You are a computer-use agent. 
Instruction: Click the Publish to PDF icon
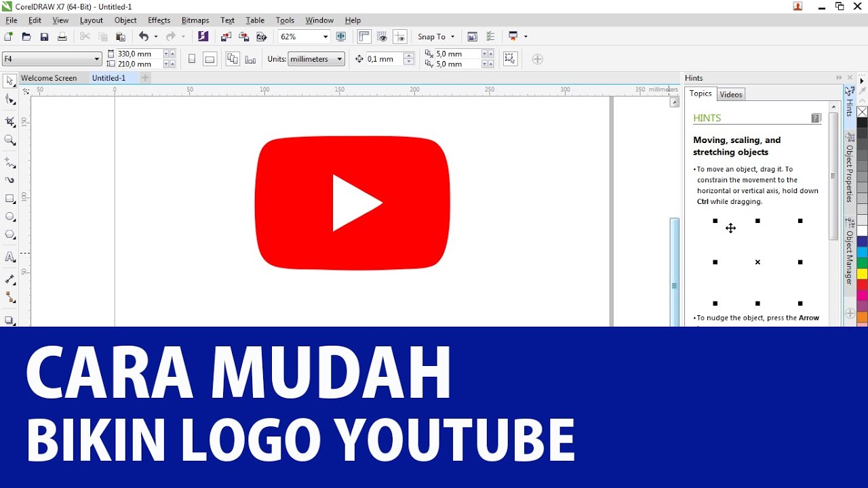261,37
